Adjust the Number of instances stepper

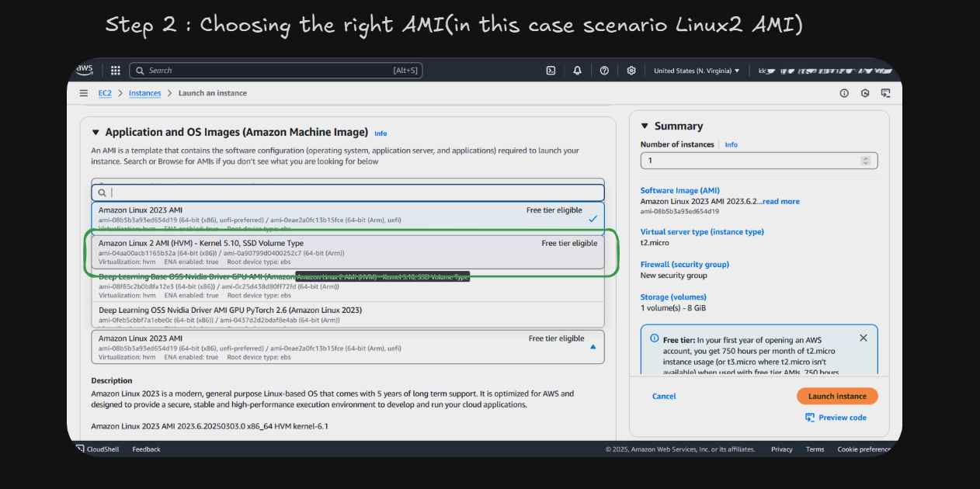coord(866,161)
